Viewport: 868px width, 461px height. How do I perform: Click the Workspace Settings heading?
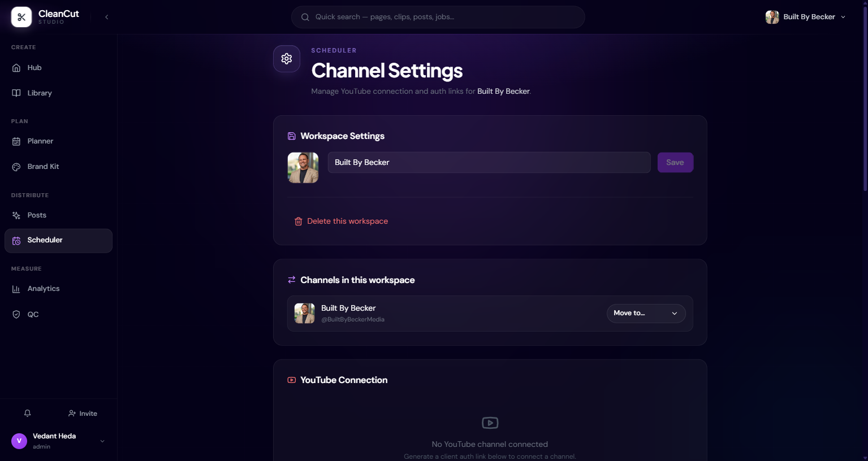click(343, 136)
